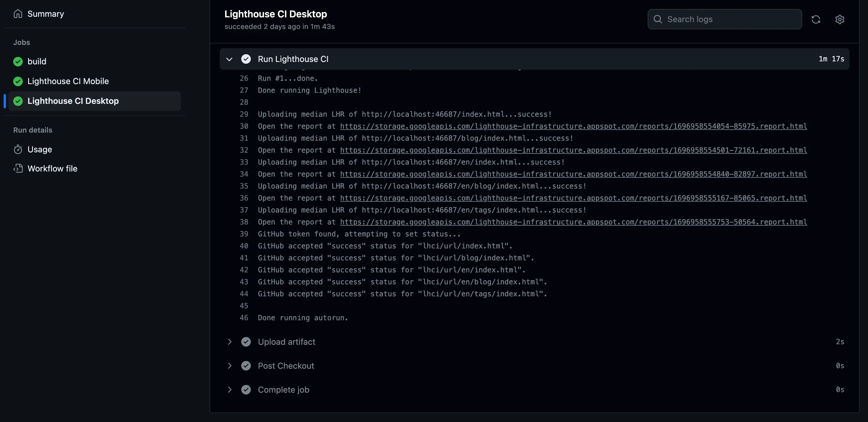Click the refresh logs icon

pos(815,19)
